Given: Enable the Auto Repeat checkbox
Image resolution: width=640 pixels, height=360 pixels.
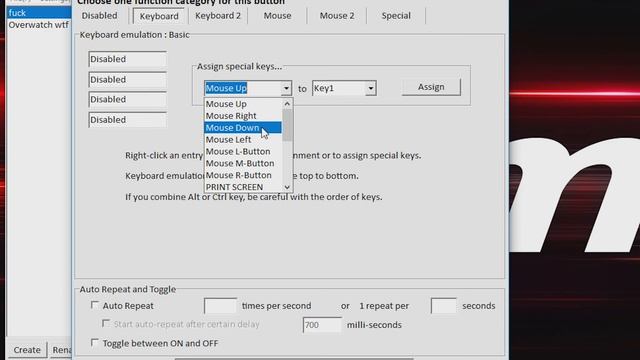Looking at the screenshot, I should click(95, 305).
